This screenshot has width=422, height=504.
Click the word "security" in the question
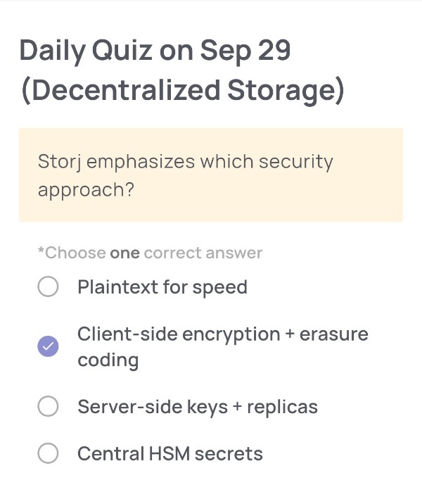point(296,162)
